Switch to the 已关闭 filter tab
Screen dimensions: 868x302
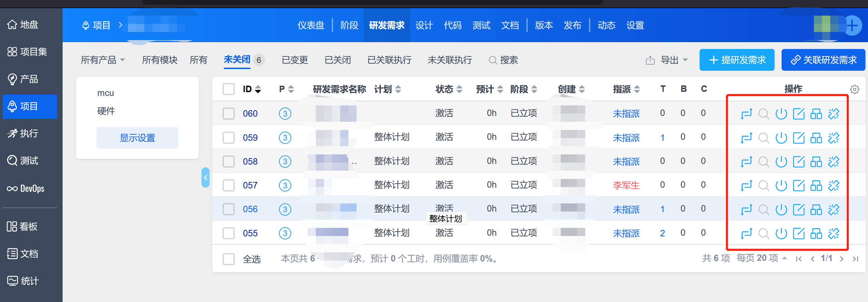[337, 60]
